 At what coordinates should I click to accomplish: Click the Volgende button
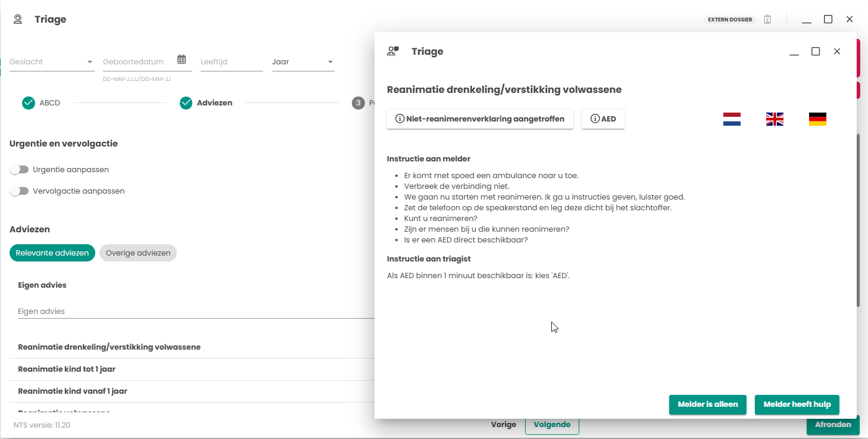click(x=552, y=425)
